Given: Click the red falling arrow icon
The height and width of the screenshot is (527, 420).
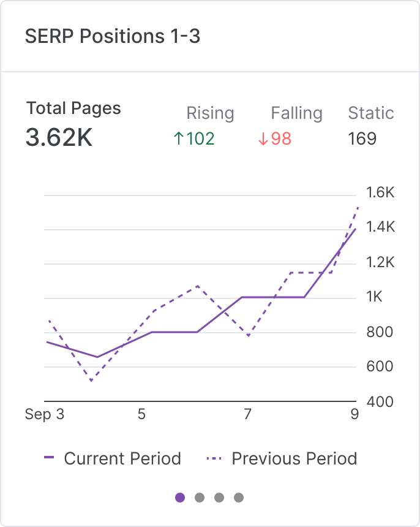Looking at the screenshot, I should [263, 138].
